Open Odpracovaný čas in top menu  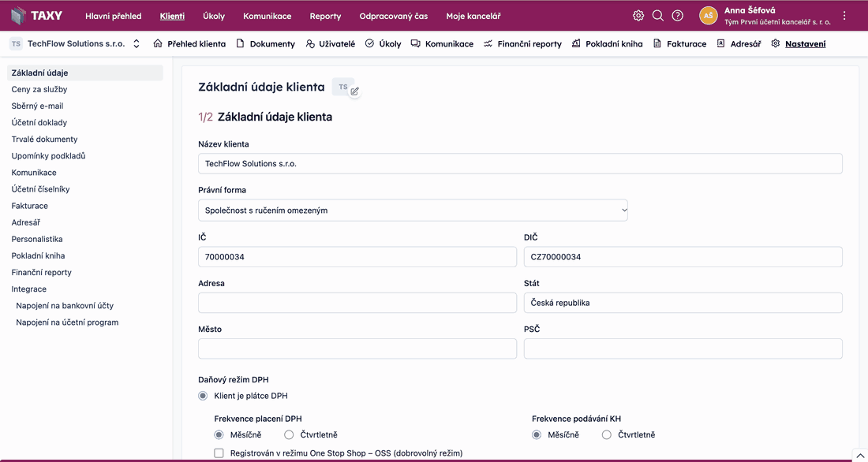394,16
